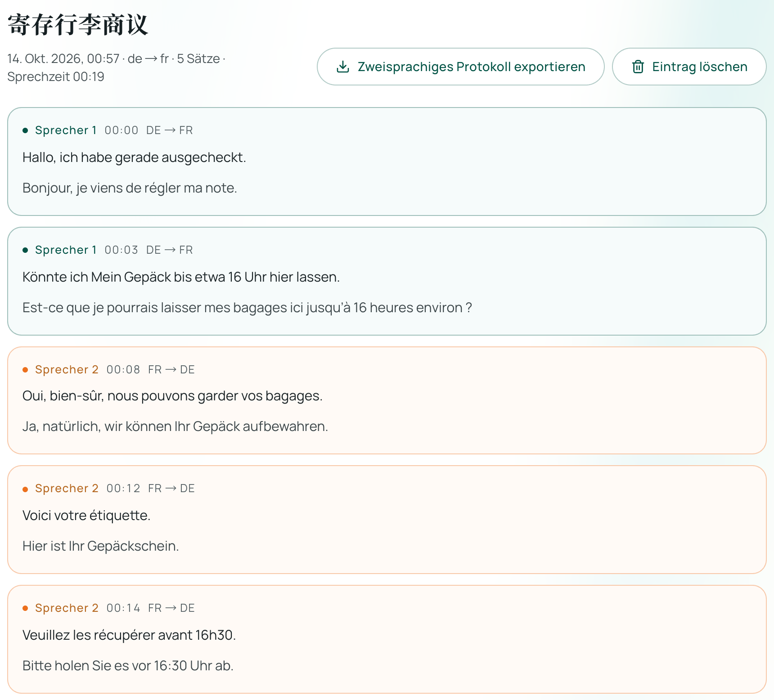Viewport: 774px width, 700px height.
Task: Click 'Veuillez les récupérer avant 16h30.'
Action: tap(129, 635)
